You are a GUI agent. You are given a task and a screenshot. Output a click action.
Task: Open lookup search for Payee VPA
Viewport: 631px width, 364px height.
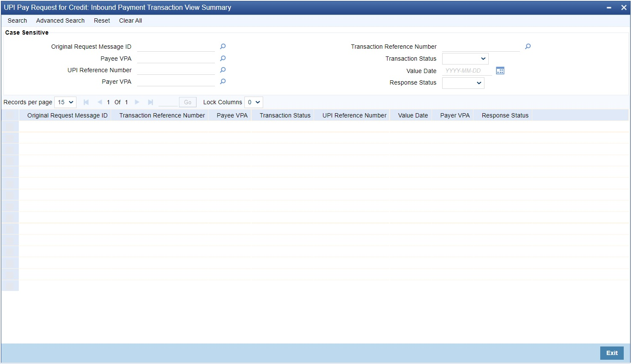coord(223,59)
